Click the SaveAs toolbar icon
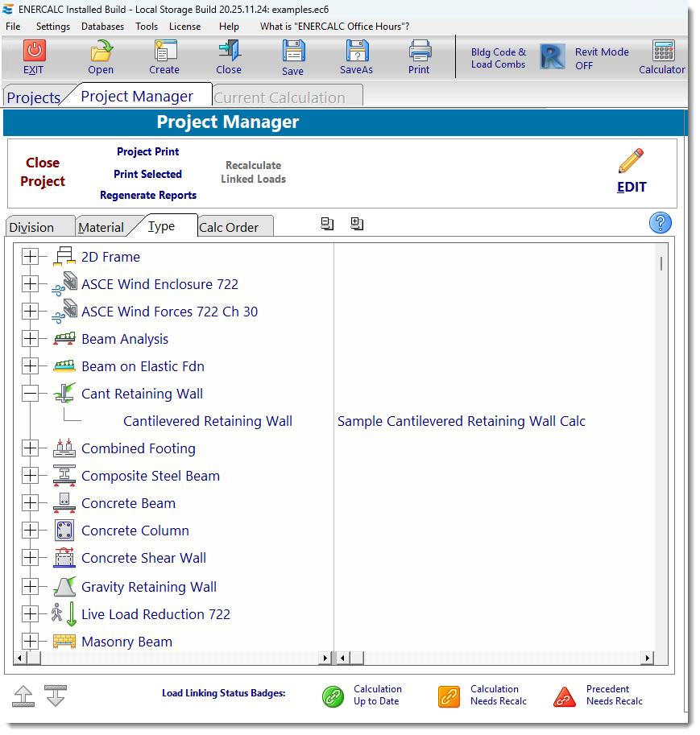The image size is (700, 735). [x=357, y=51]
